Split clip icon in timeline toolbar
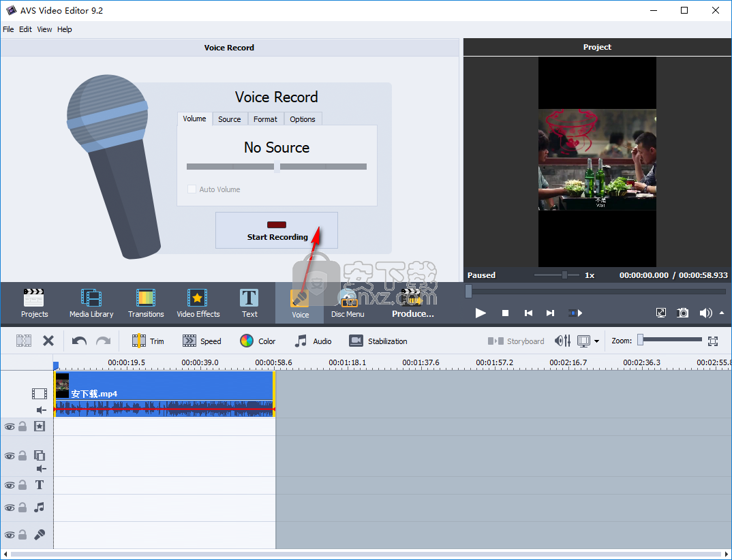732x560 pixels. click(24, 341)
